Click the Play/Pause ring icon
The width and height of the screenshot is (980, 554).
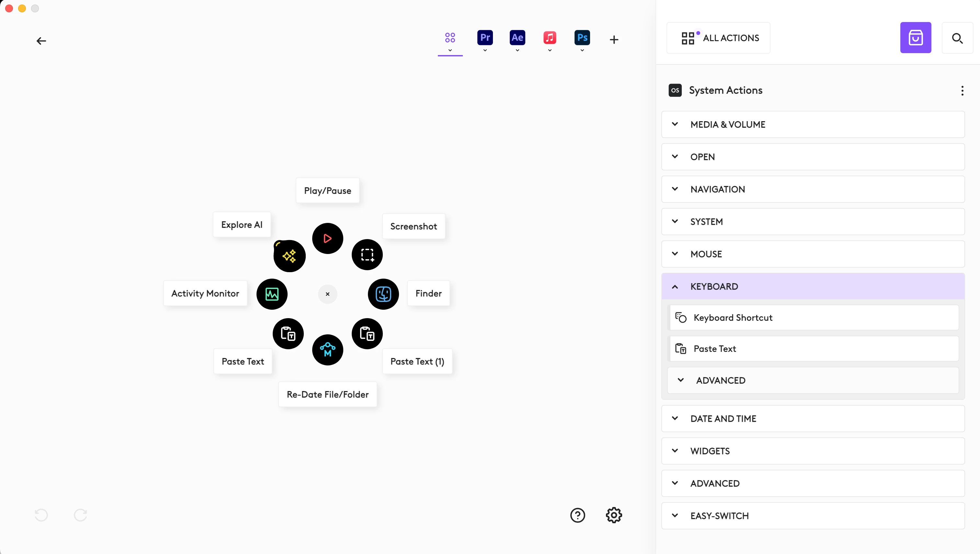point(327,238)
